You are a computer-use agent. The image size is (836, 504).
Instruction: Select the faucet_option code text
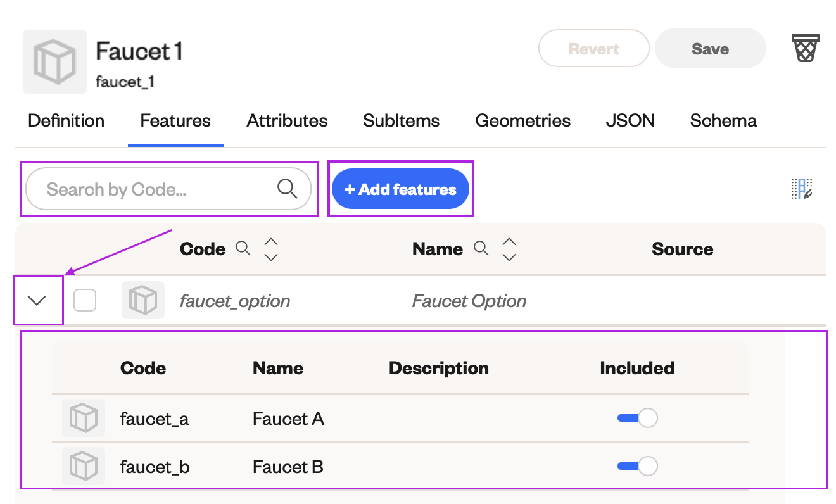(x=235, y=301)
